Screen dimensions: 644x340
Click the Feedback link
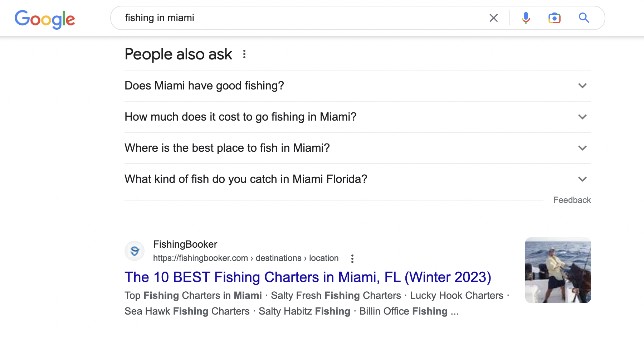(x=572, y=200)
